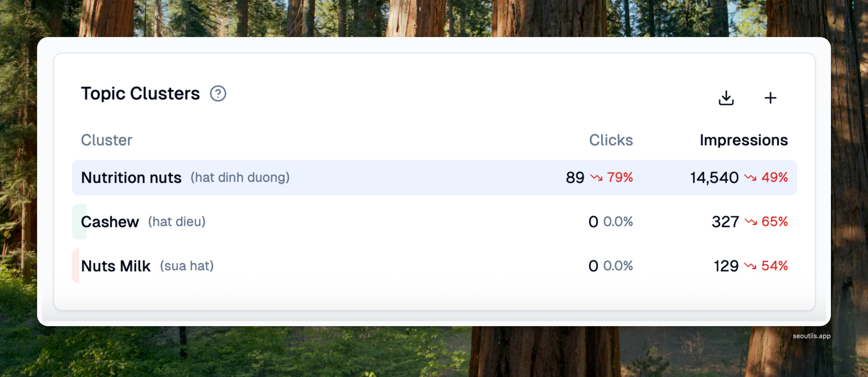Click the plus icon to add cluster
This screenshot has height=377, width=868.
[770, 98]
